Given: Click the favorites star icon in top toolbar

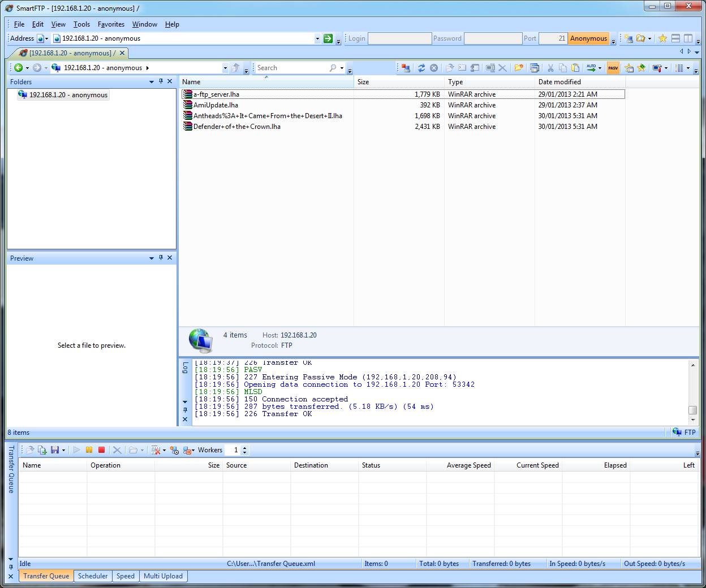Looking at the screenshot, I should pyautogui.click(x=662, y=38).
